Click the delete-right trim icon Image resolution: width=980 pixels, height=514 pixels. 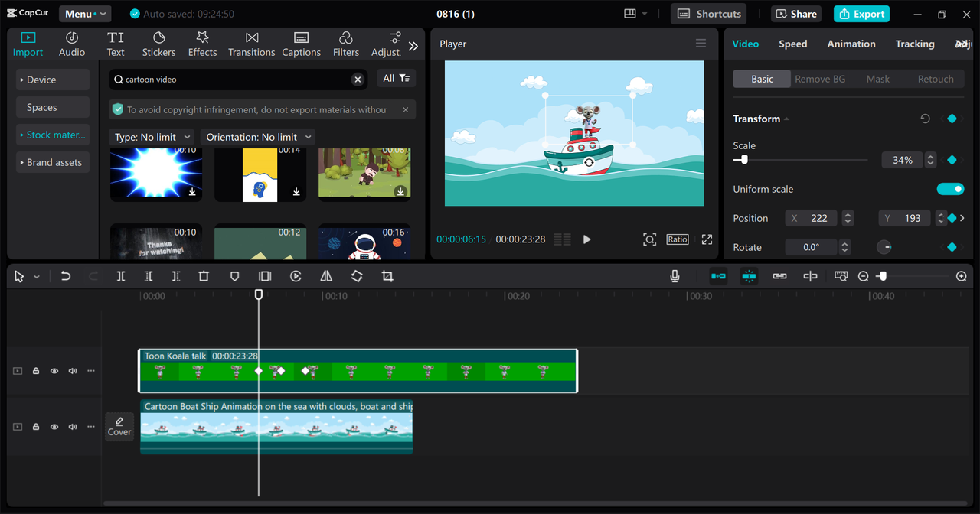click(176, 276)
